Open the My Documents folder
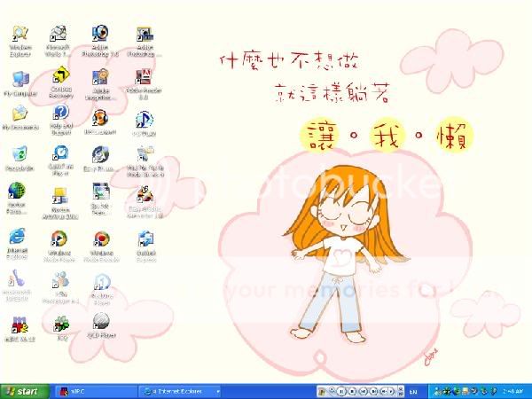Viewport: 532px width, 399px height. point(19,115)
